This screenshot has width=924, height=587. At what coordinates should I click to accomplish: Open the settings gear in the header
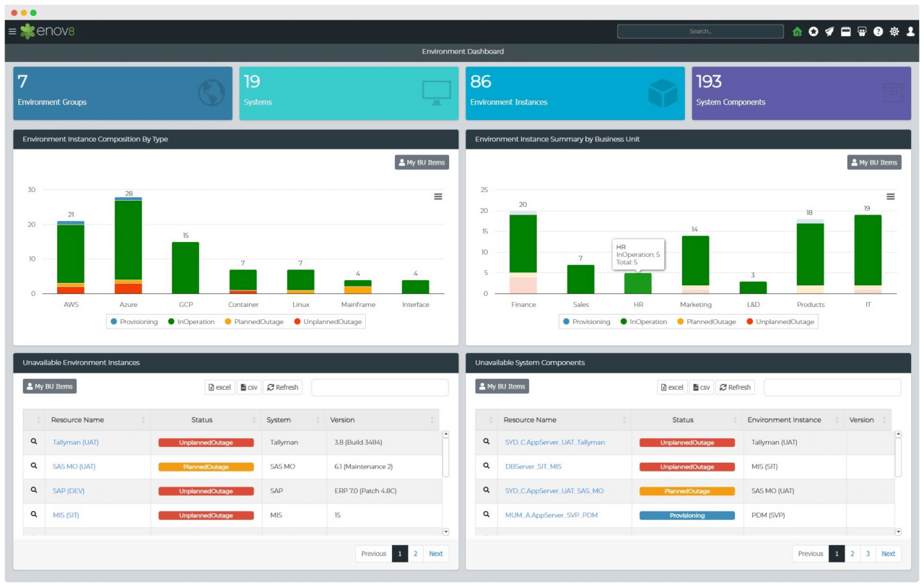click(x=894, y=31)
